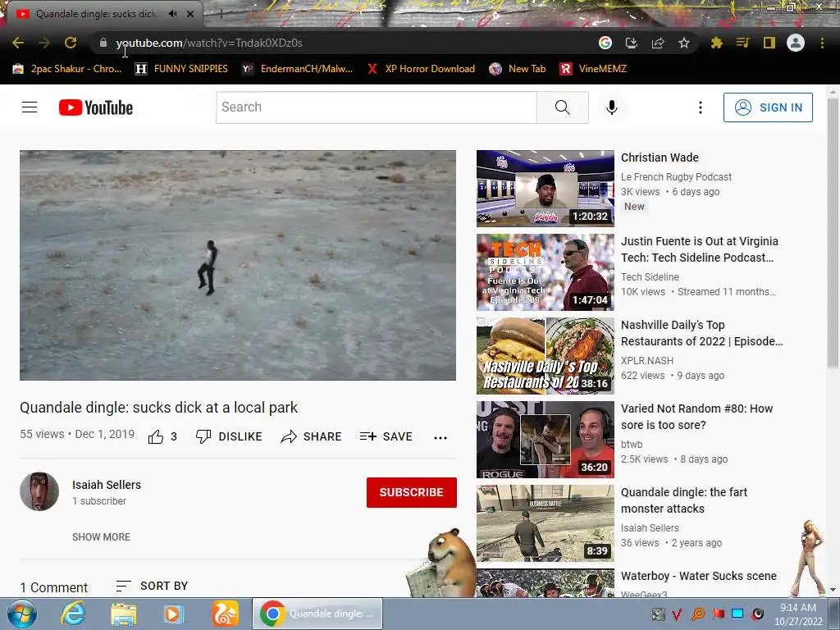
Task: Open the Windows Start orb
Action: 22,614
